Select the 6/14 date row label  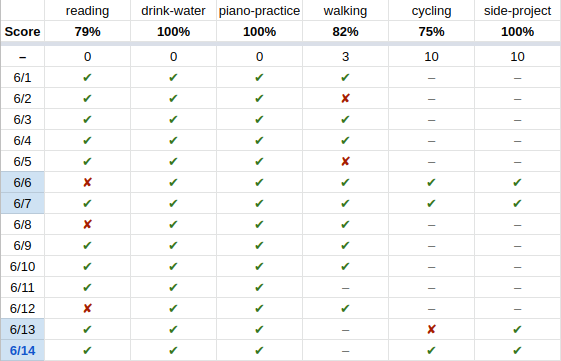(x=23, y=350)
